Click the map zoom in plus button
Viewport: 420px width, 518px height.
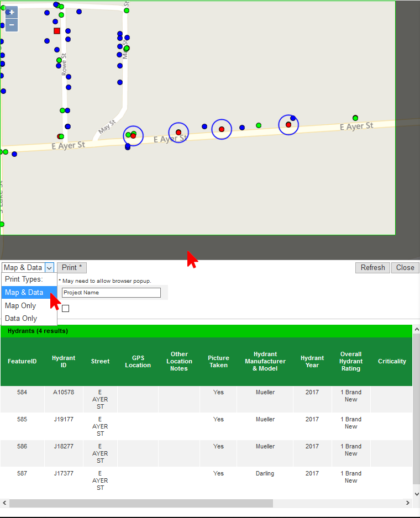pyautogui.click(x=12, y=12)
